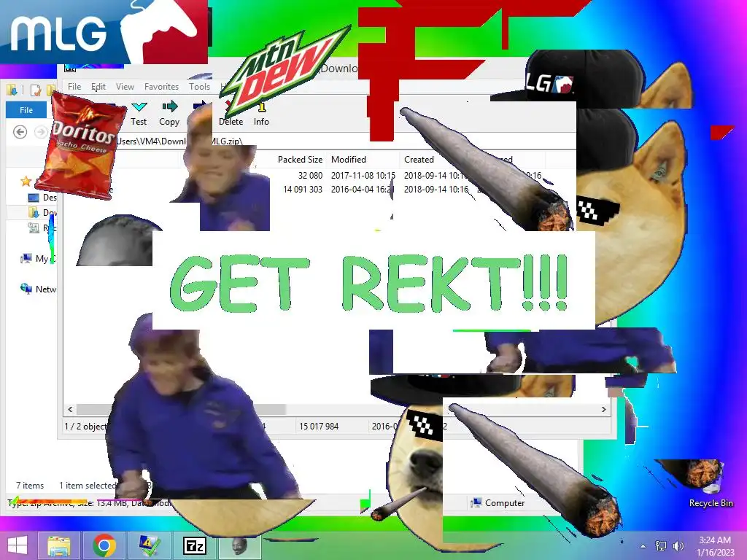Click the Test toolbar button in 7-Zip

point(139,113)
